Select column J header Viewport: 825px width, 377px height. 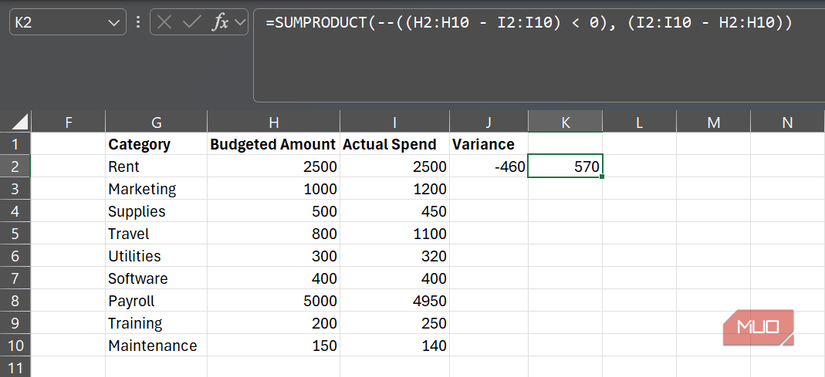[x=489, y=122]
